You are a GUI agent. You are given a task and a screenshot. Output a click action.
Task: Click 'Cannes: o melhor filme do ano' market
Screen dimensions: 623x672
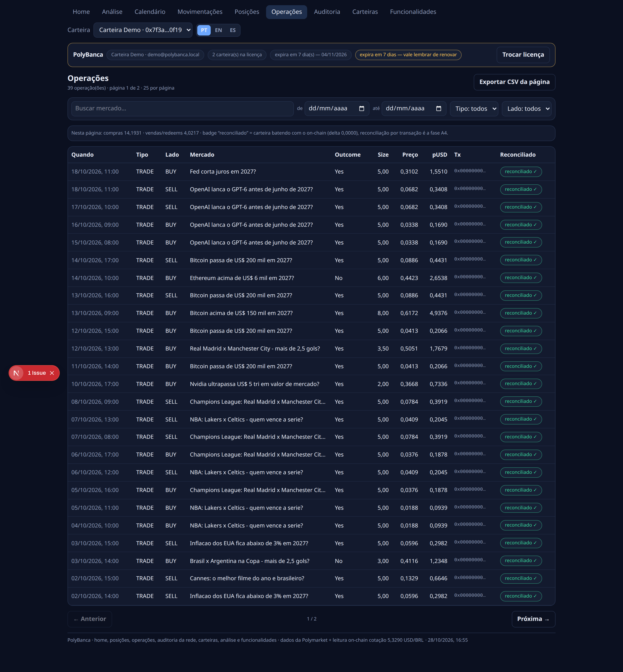point(247,579)
